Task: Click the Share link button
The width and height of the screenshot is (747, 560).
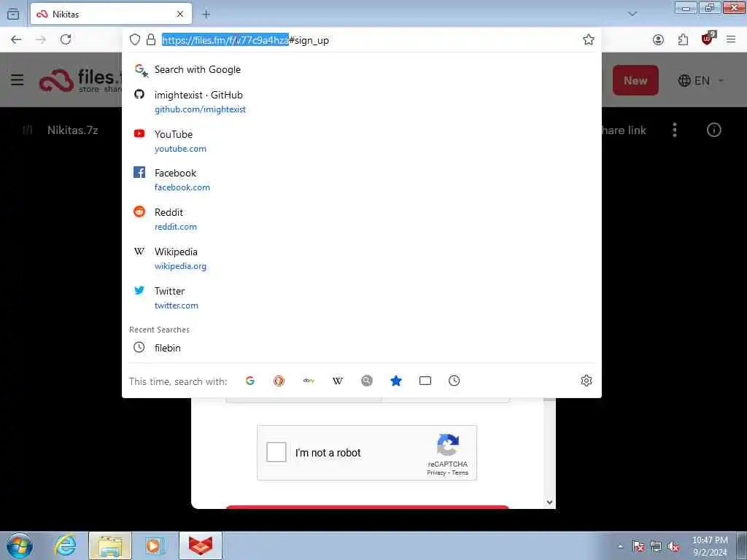Action: pyautogui.click(x=623, y=131)
